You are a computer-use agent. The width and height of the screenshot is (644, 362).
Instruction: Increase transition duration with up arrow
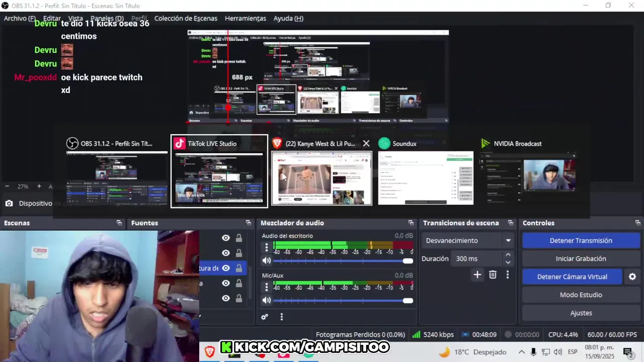[x=508, y=255]
